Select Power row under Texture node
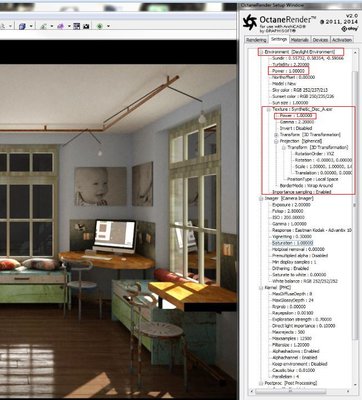The height and width of the screenshot is (400, 362). click(x=295, y=116)
